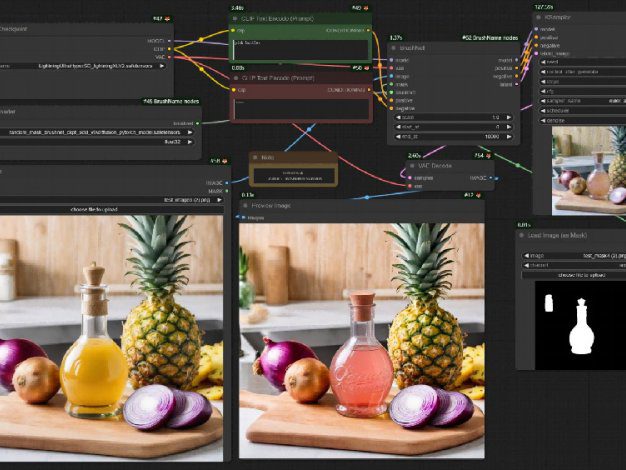Decrease KSampler seed with left arrow
The height and width of the screenshot is (470, 626).
pyautogui.click(x=543, y=62)
